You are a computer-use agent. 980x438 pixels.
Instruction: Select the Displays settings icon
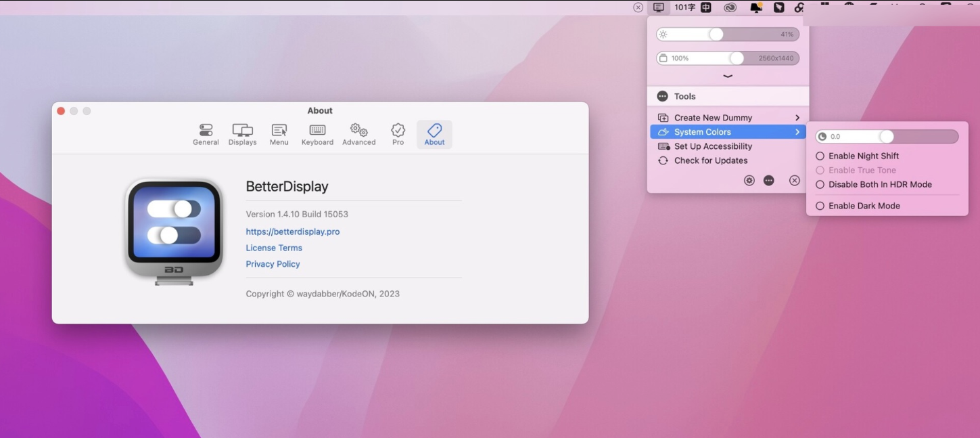242,133
